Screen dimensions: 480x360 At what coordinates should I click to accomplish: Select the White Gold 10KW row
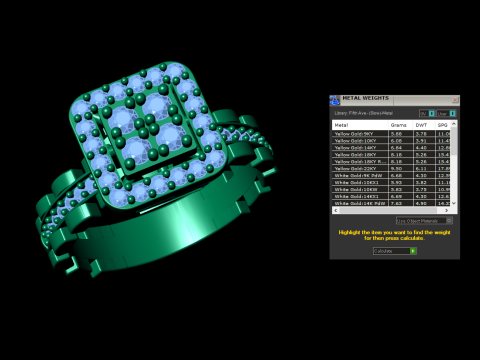(x=391, y=189)
